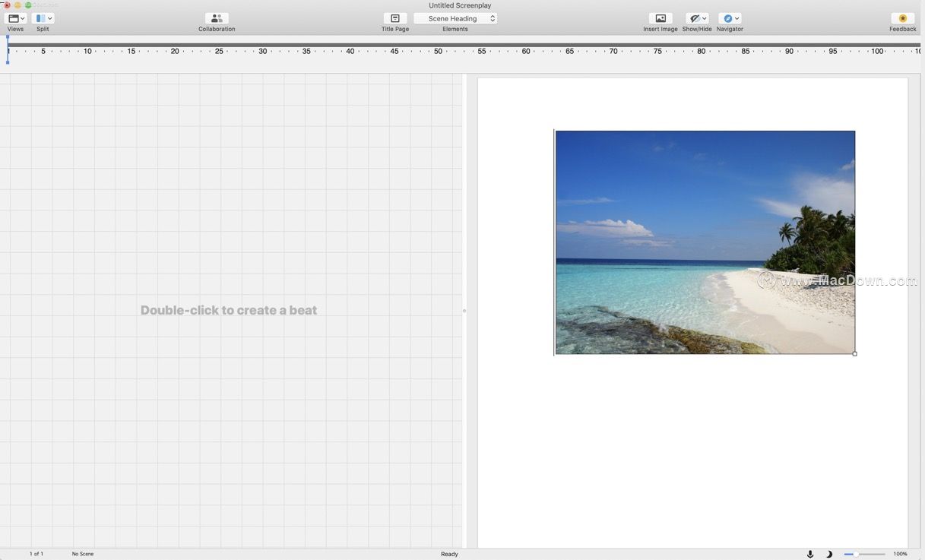Click the No Scene status label
The width and height of the screenshot is (925, 560).
coord(83,554)
